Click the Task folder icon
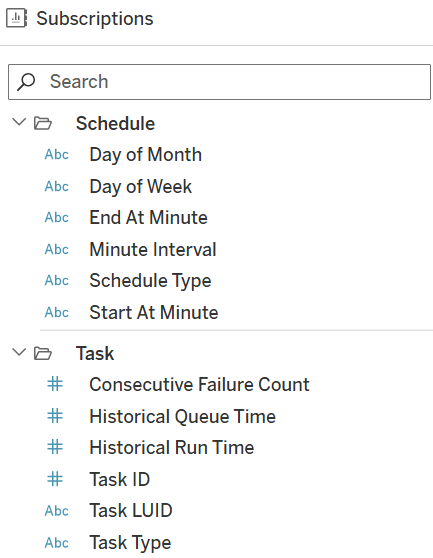The width and height of the screenshot is (433, 558). [x=43, y=353]
